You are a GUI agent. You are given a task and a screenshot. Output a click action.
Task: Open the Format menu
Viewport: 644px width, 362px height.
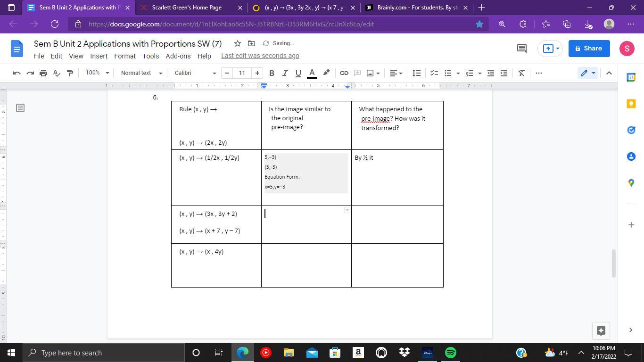(x=125, y=56)
